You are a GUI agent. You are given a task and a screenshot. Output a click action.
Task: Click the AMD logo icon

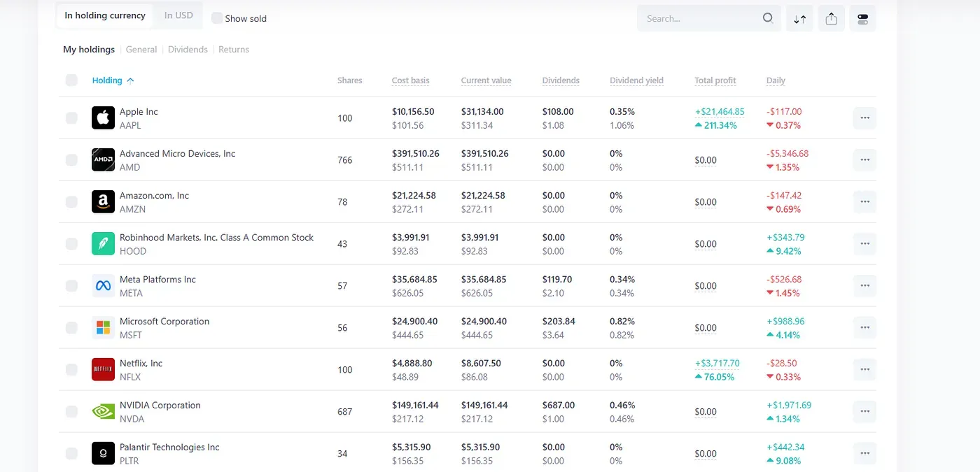click(103, 160)
